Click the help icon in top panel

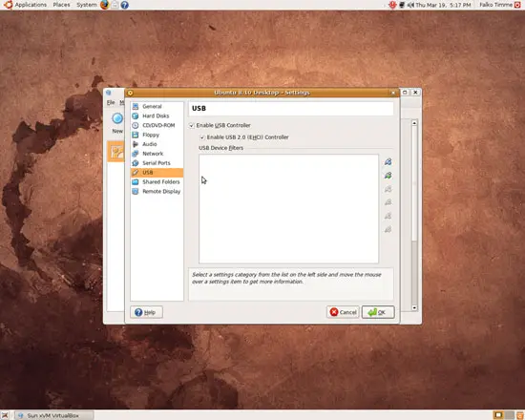click(x=124, y=5)
